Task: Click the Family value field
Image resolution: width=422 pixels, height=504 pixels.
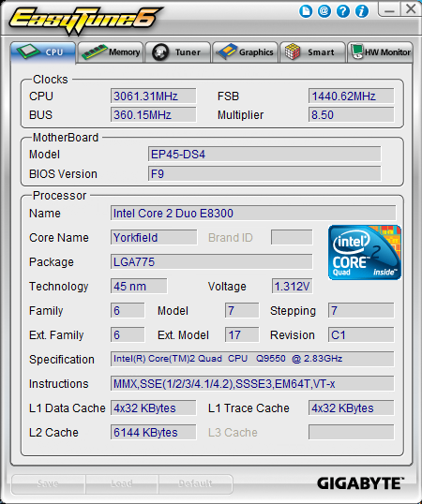Action: click(x=128, y=310)
